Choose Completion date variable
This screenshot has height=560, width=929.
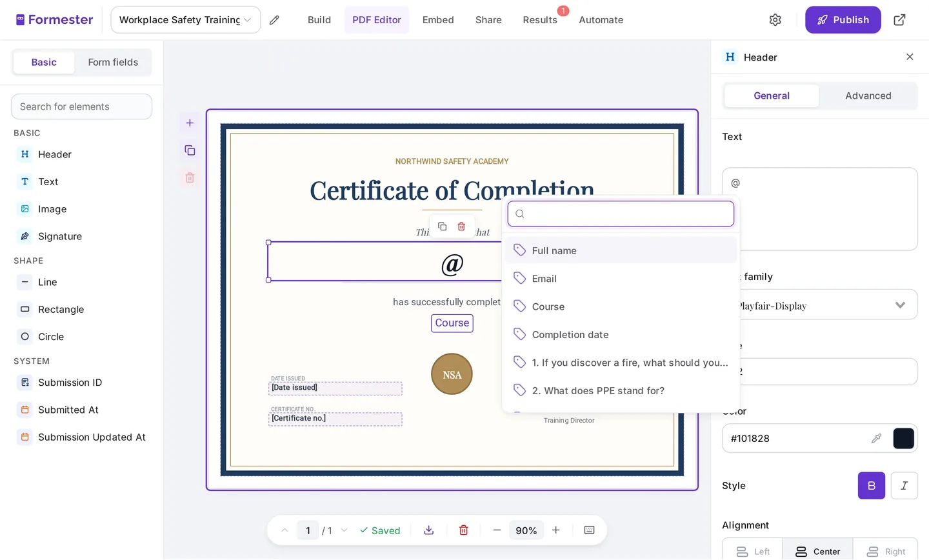click(621, 334)
